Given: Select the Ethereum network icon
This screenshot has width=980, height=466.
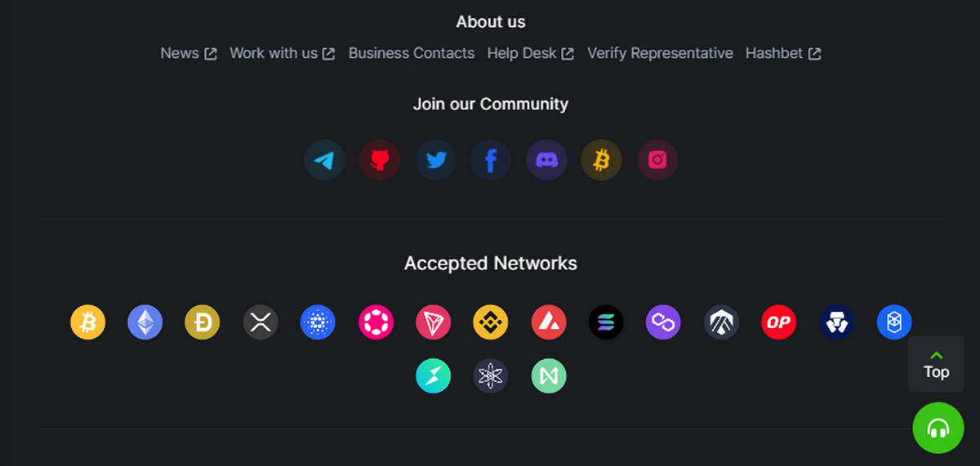Looking at the screenshot, I should 145,322.
